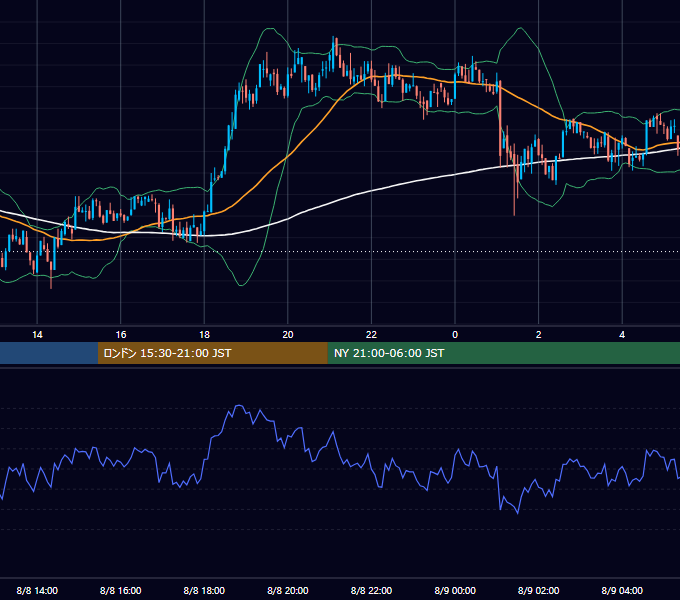Click the 2 hour axis label
The image size is (680, 600).
click(538, 335)
